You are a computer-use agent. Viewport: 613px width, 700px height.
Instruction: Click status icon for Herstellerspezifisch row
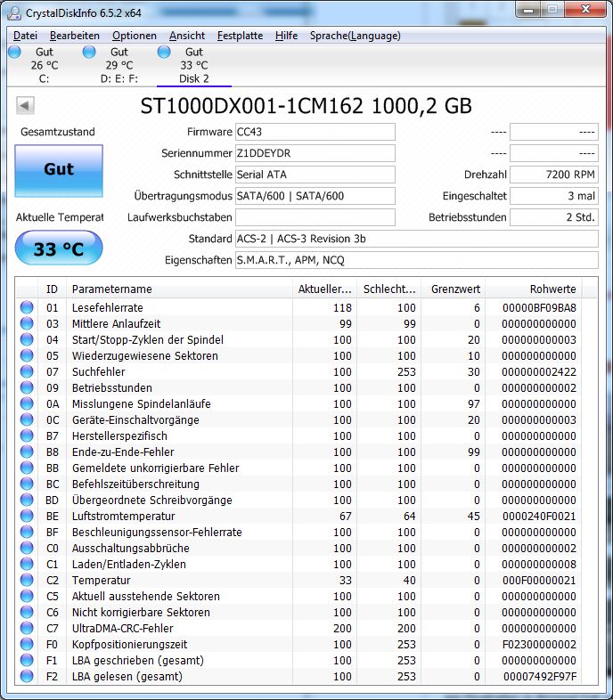(x=27, y=435)
